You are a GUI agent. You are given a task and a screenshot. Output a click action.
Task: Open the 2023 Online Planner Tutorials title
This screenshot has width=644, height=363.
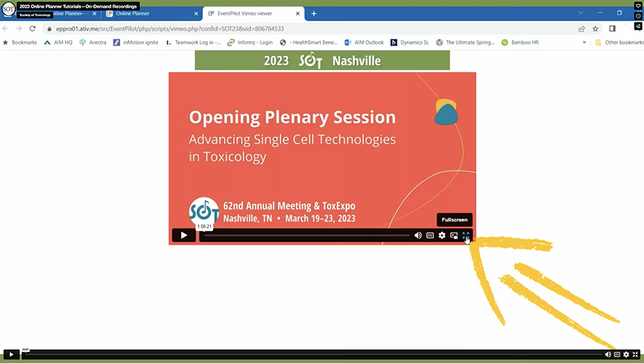(x=78, y=6)
